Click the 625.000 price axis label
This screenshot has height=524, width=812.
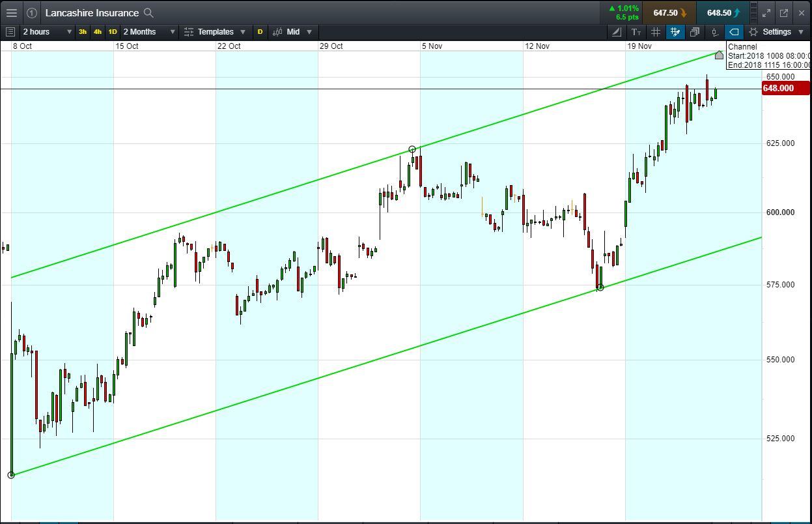pyautogui.click(x=780, y=143)
